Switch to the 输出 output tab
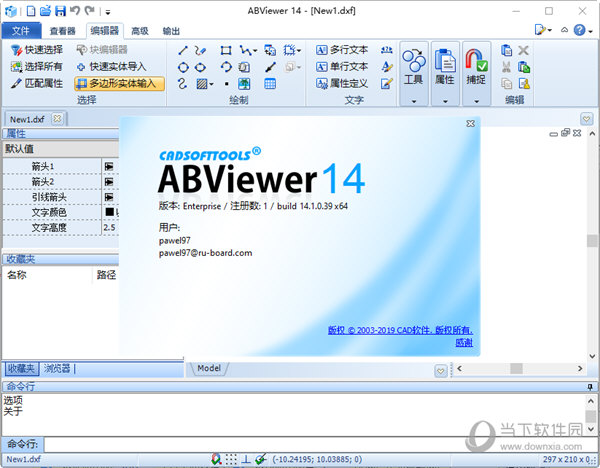 pos(171,31)
